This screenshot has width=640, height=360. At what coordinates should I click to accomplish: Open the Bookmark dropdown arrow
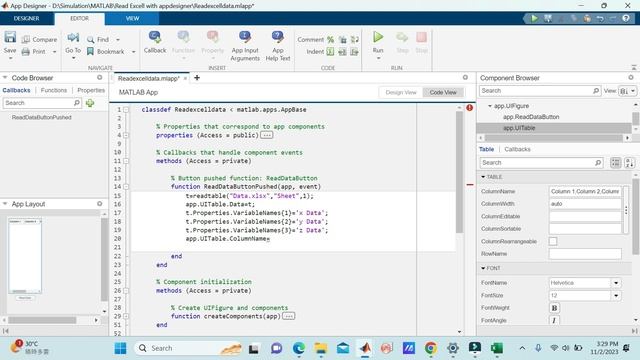[133, 52]
